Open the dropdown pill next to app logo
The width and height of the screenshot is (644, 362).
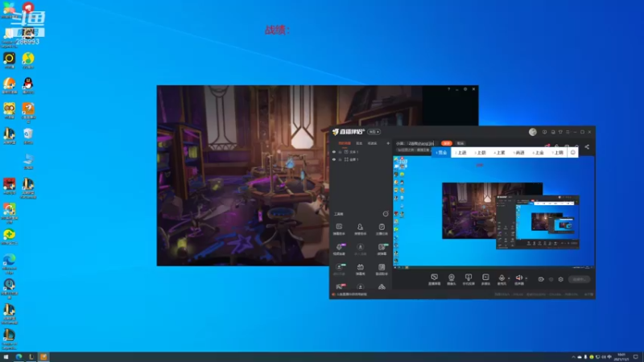point(374,132)
